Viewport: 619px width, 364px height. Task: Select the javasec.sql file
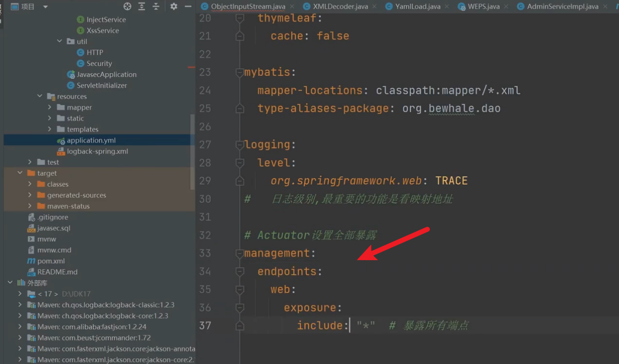[54, 228]
